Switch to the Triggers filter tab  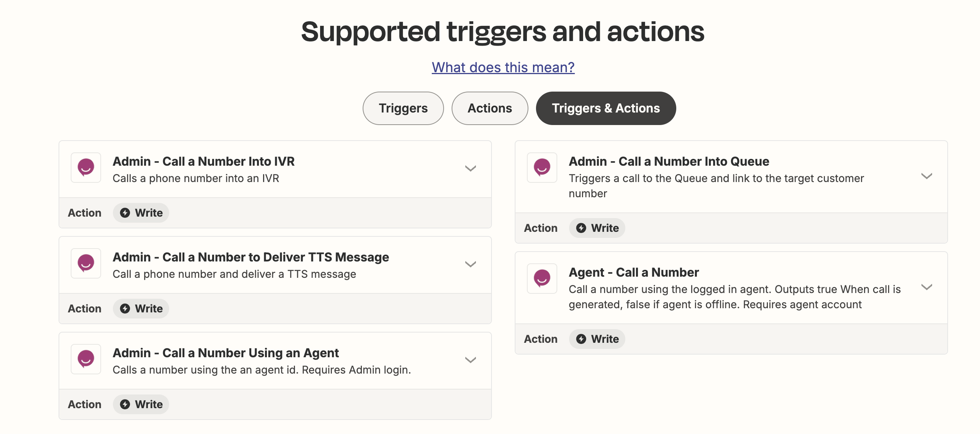(403, 108)
